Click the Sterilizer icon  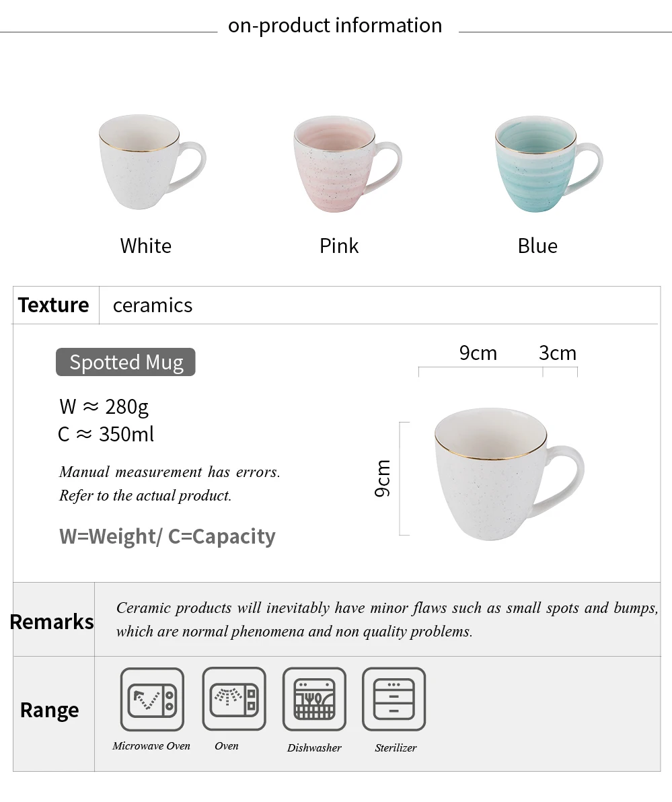[x=394, y=699]
